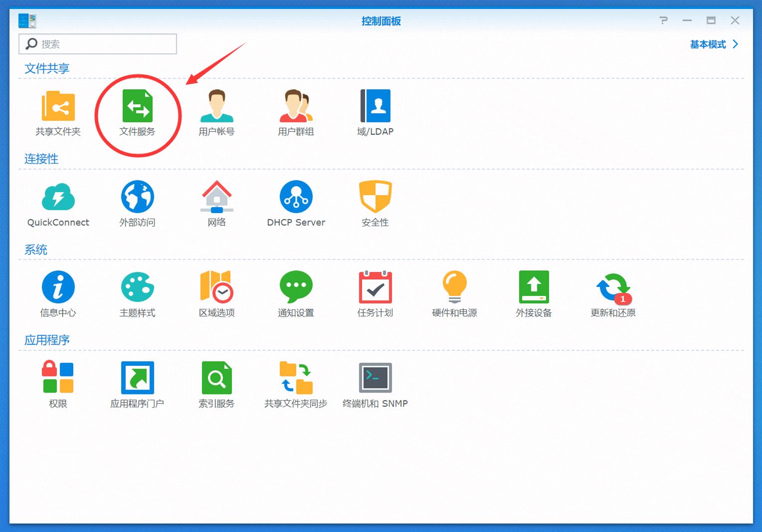Click the 搜索 search input field
This screenshot has height=532, width=762.
98,44
